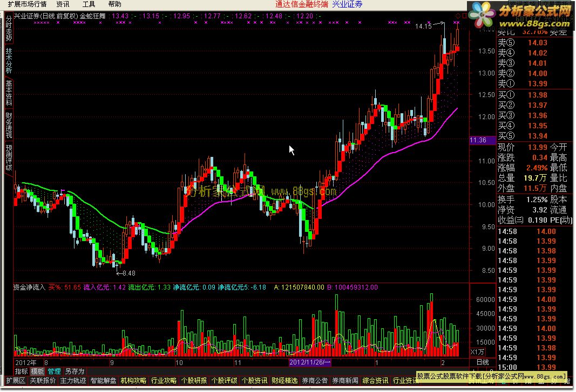Image resolution: width=576 pixels, height=392 pixels.
Task: Open the 帮助 menu
Action: 114,4
